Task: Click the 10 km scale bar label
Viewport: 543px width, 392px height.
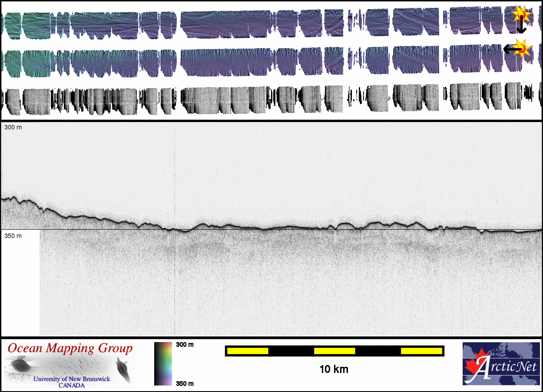Action: point(334,369)
